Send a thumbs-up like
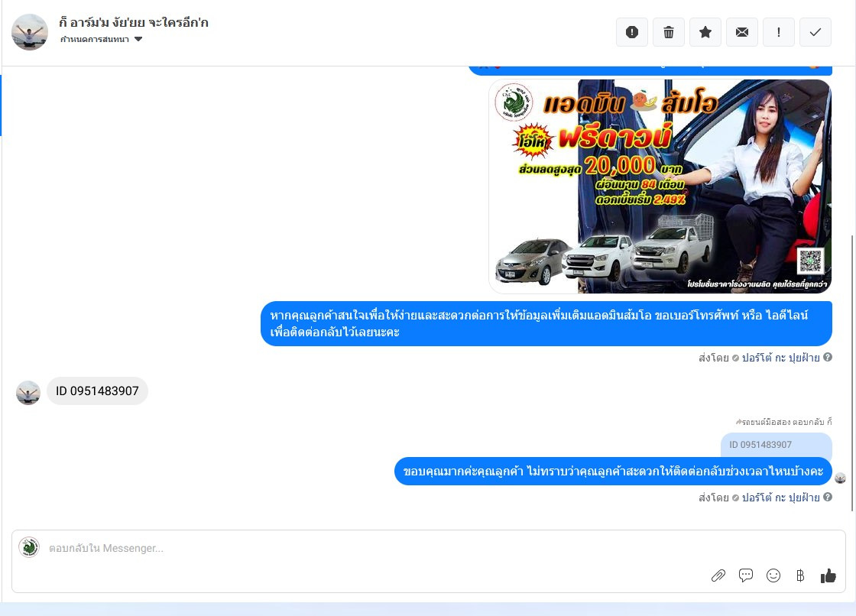The height and width of the screenshot is (616, 856). (x=828, y=575)
